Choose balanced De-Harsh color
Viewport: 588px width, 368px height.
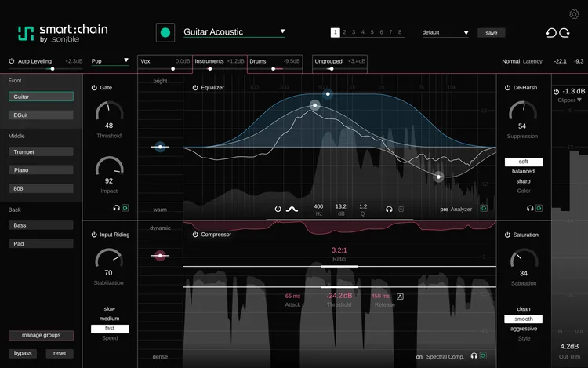pyautogui.click(x=523, y=171)
